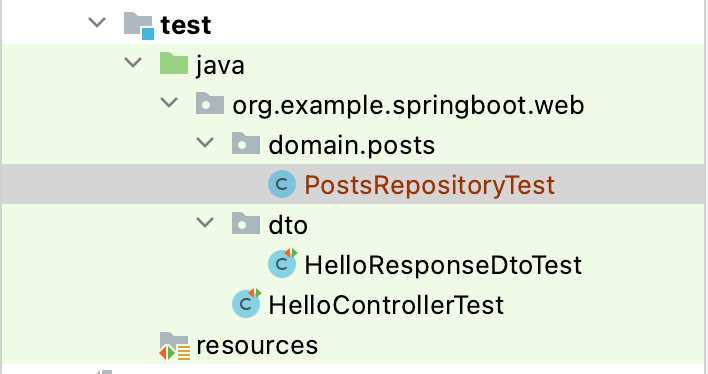
Task: Select the domain.posts package label
Action: 352,145
